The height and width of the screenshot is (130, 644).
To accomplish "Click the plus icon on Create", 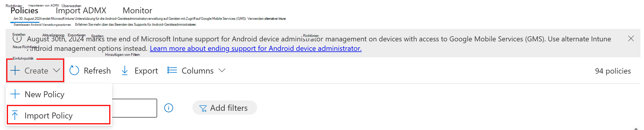I will pos(15,71).
